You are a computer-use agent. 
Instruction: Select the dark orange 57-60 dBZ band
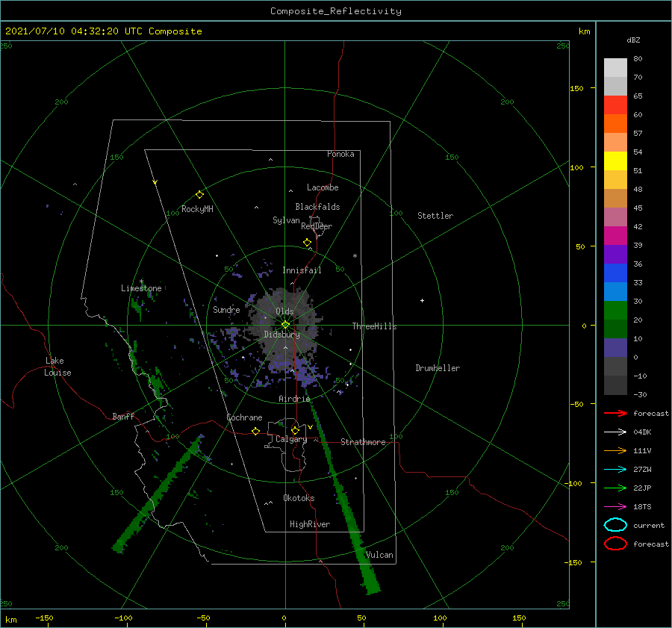[615, 124]
